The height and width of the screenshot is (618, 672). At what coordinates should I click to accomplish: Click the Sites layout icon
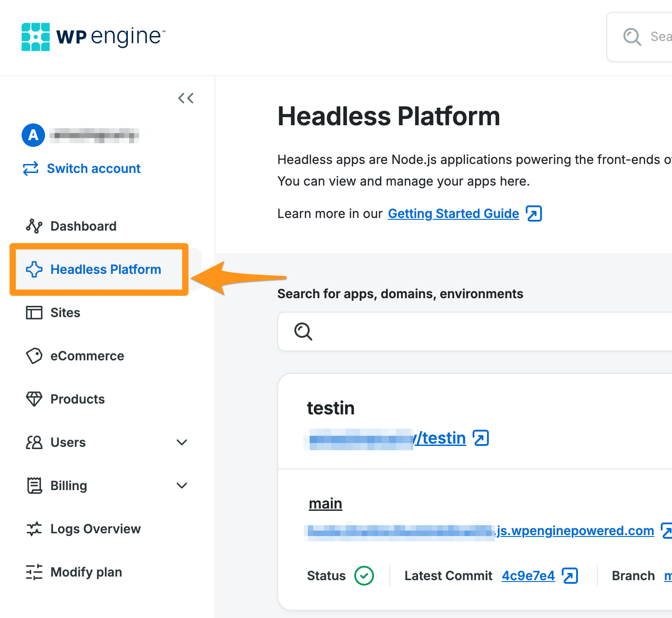click(34, 313)
